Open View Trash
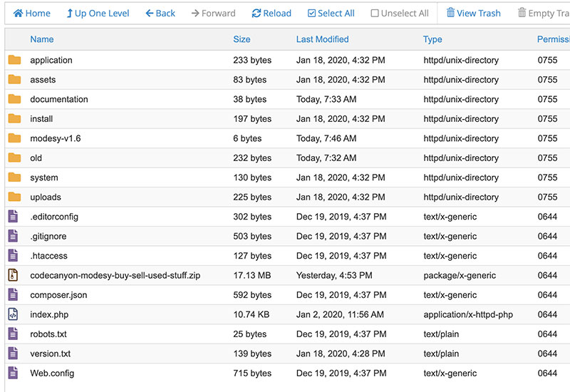The height and width of the screenshot is (392, 570). [x=473, y=13]
